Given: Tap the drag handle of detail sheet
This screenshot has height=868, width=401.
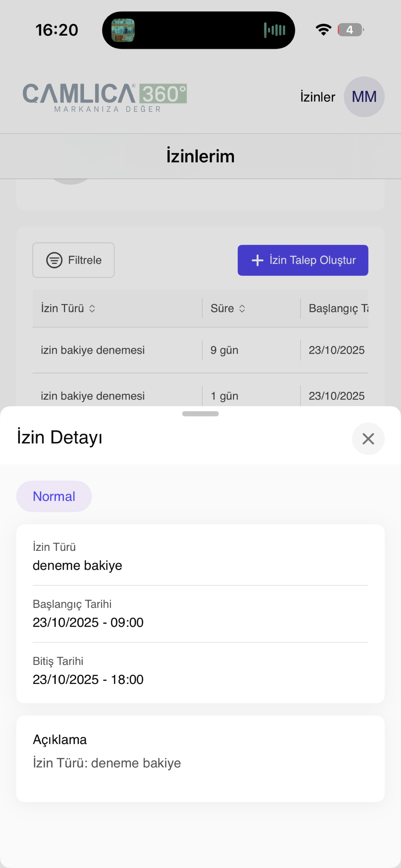Looking at the screenshot, I should 200,414.
